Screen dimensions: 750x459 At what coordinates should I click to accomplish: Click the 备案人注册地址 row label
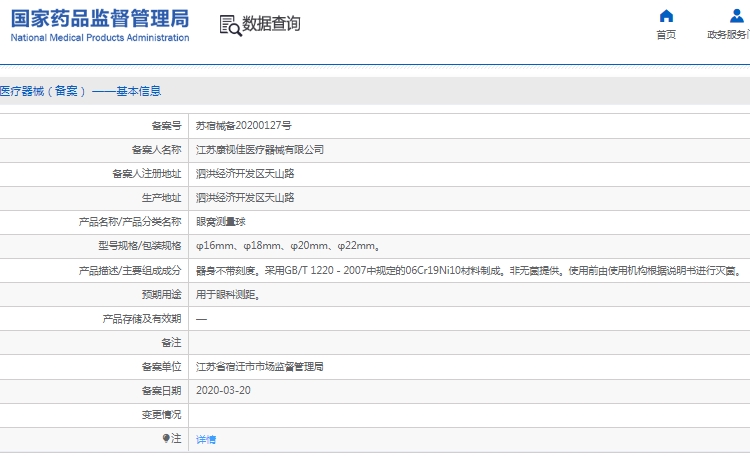click(x=147, y=174)
